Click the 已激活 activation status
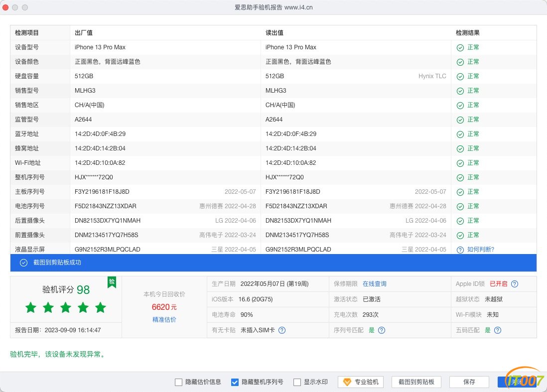 pyautogui.click(x=372, y=299)
